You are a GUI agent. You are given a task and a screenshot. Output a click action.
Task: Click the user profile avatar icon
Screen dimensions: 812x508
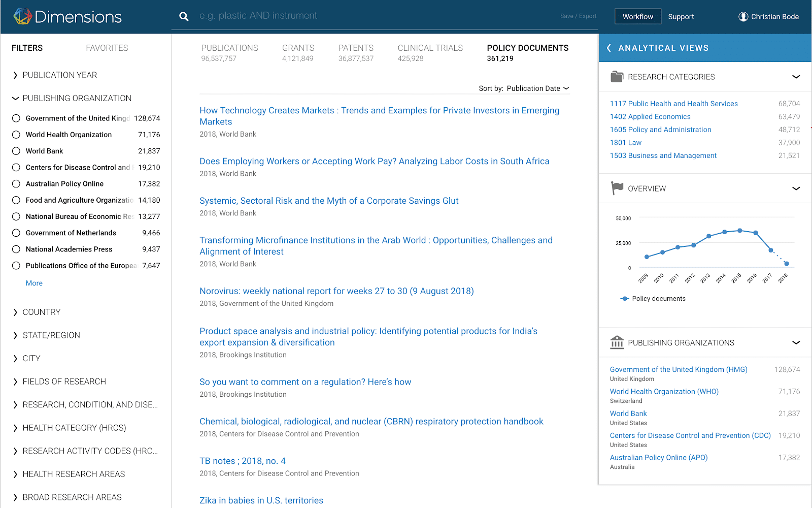pyautogui.click(x=743, y=17)
